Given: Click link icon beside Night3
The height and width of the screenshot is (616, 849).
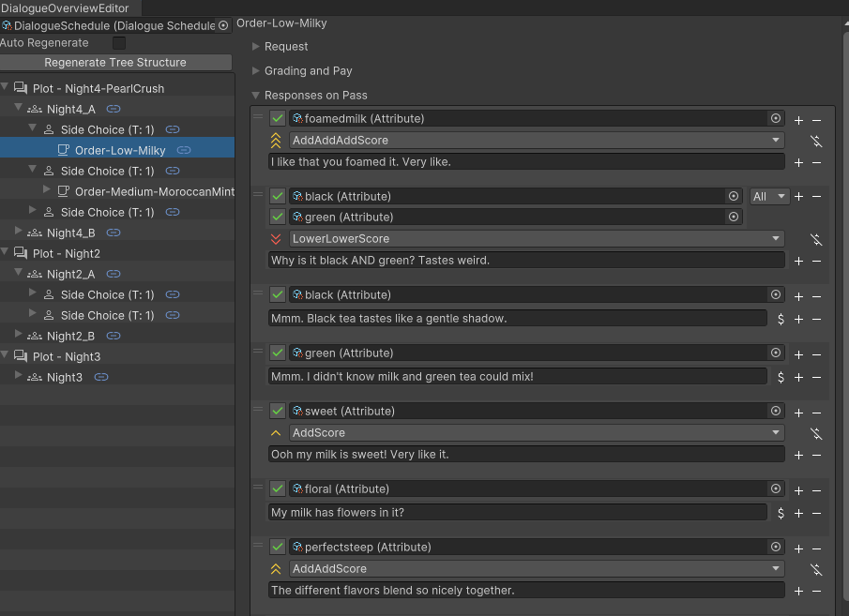Looking at the screenshot, I should point(101,377).
